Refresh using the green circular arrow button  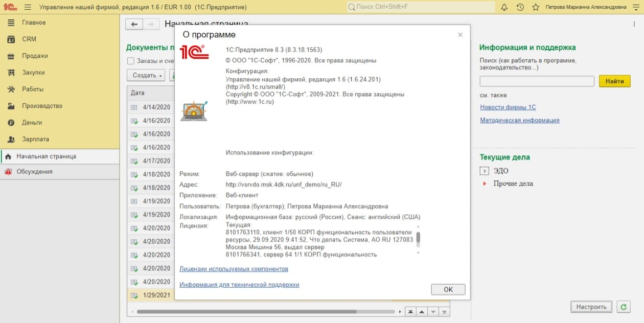[623, 307]
